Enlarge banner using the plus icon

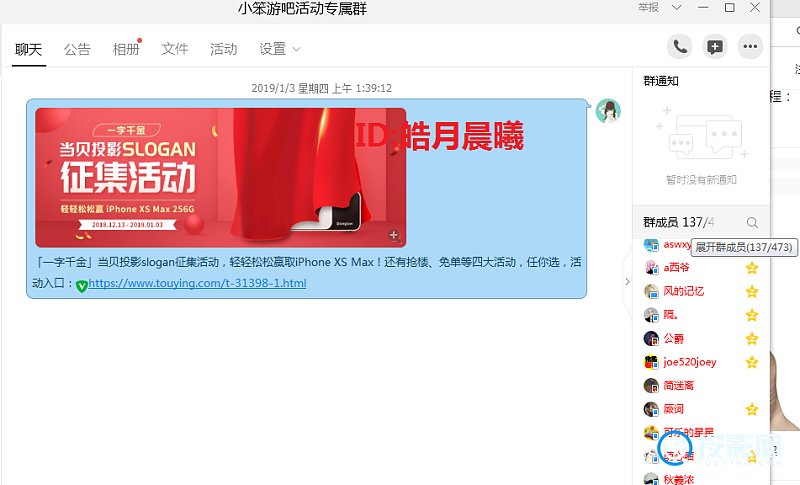coord(393,235)
